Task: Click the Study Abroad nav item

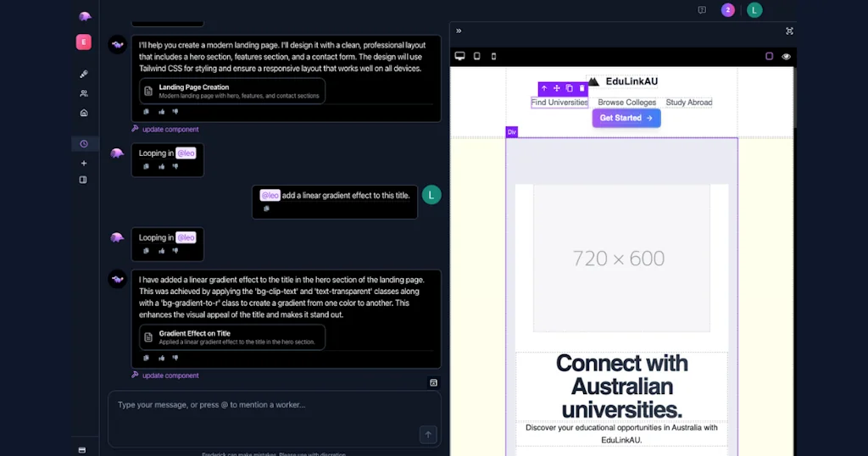Action: (688, 103)
